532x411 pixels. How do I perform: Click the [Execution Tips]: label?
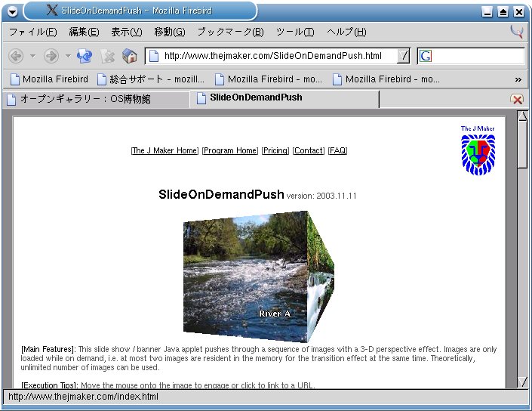pos(50,385)
